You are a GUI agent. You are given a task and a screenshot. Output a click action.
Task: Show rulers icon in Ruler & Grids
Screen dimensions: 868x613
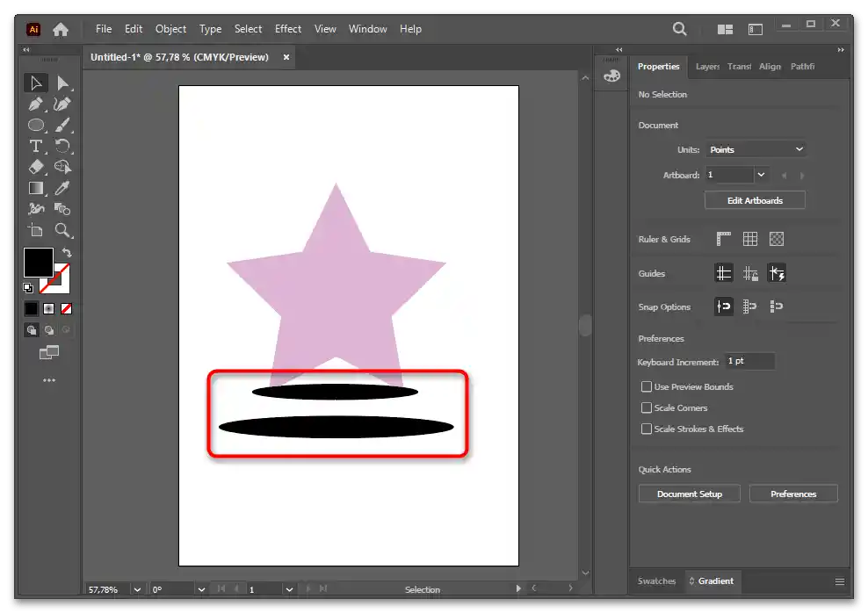[724, 239]
